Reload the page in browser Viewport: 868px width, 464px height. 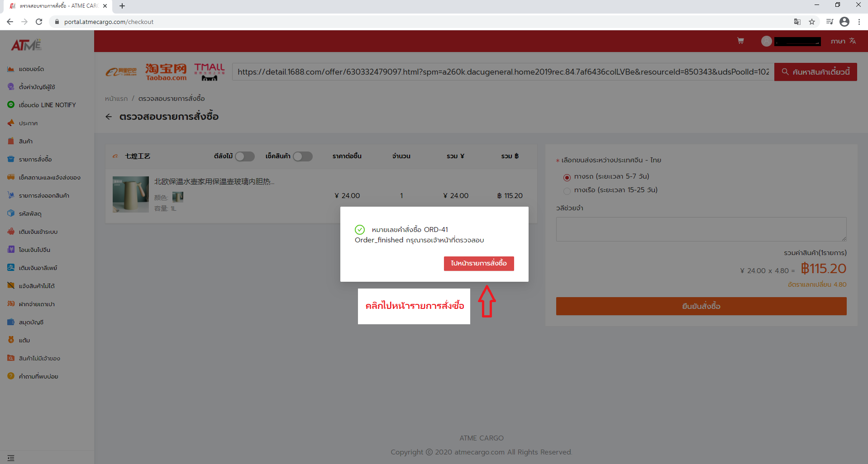[x=39, y=22]
